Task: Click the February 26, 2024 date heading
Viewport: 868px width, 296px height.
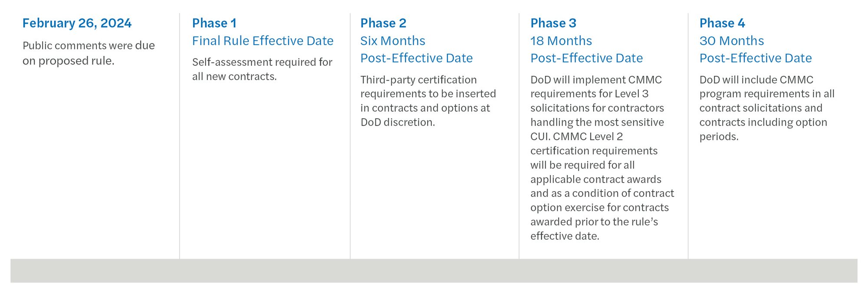Action: coord(77,23)
